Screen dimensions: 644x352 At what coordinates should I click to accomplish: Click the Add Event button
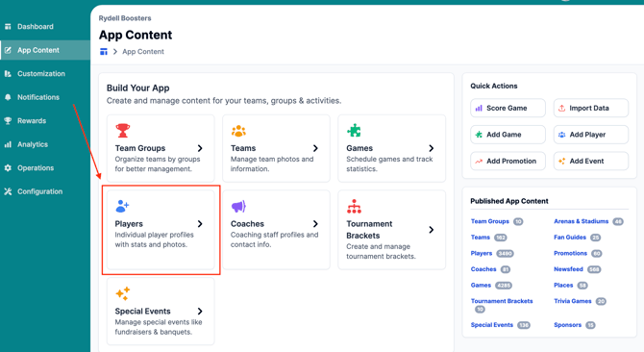590,161
